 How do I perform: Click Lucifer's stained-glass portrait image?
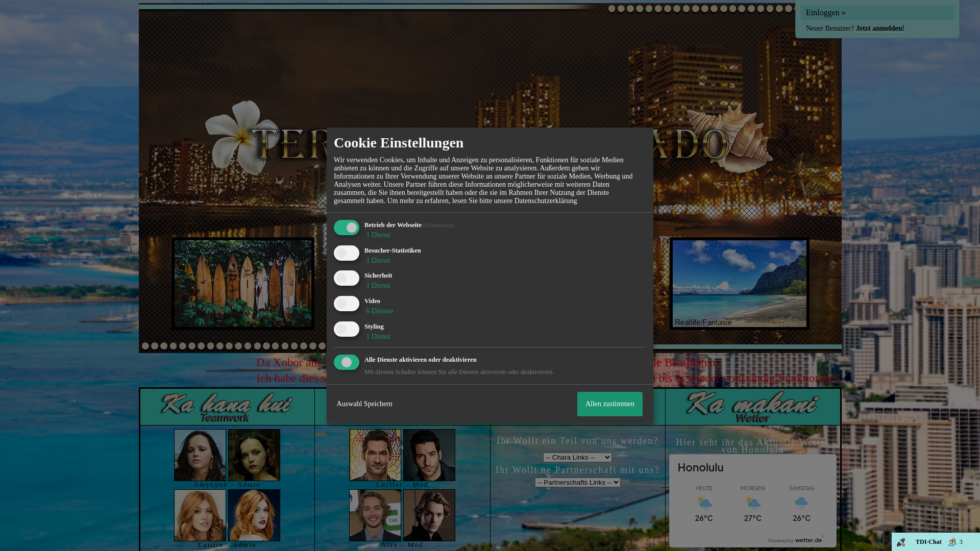[375, 455]
